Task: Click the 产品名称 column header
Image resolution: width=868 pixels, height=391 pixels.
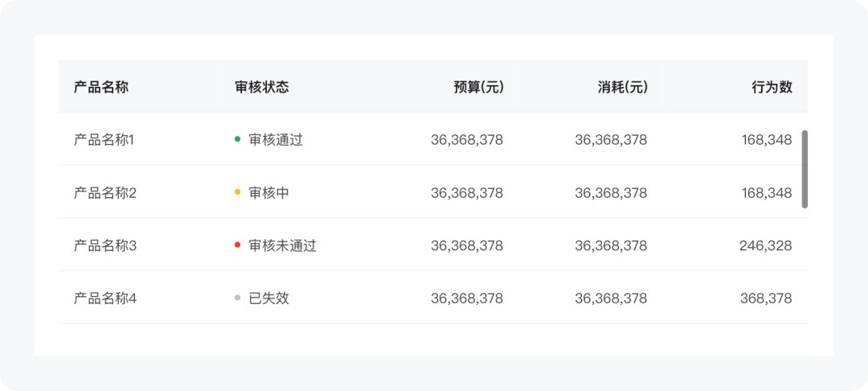Action: click(101, 87)
